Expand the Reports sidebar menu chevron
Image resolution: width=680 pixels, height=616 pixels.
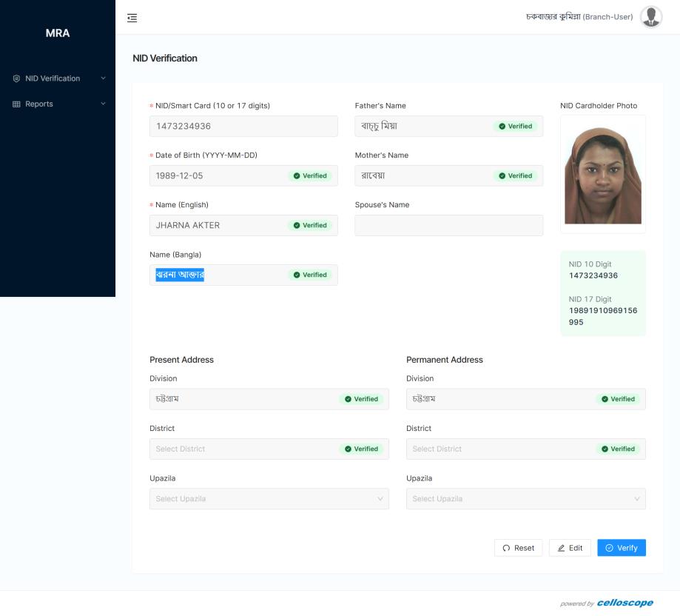[x=103, y=104]
